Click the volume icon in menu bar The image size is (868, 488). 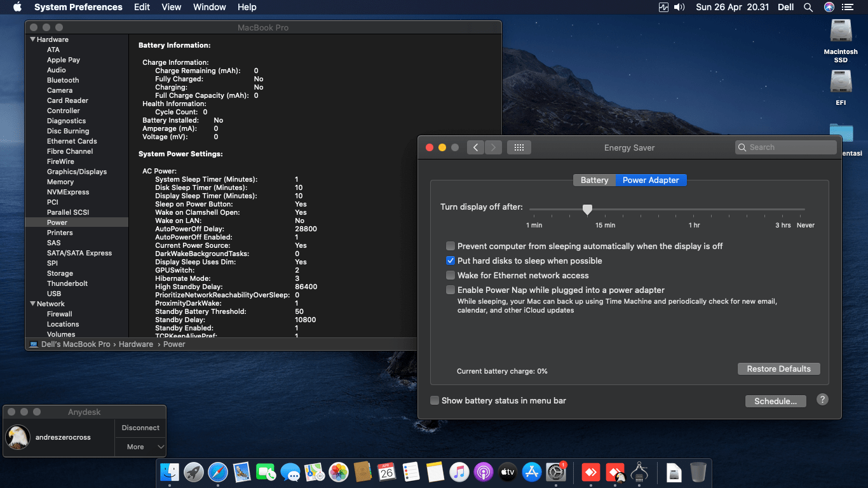679,7
